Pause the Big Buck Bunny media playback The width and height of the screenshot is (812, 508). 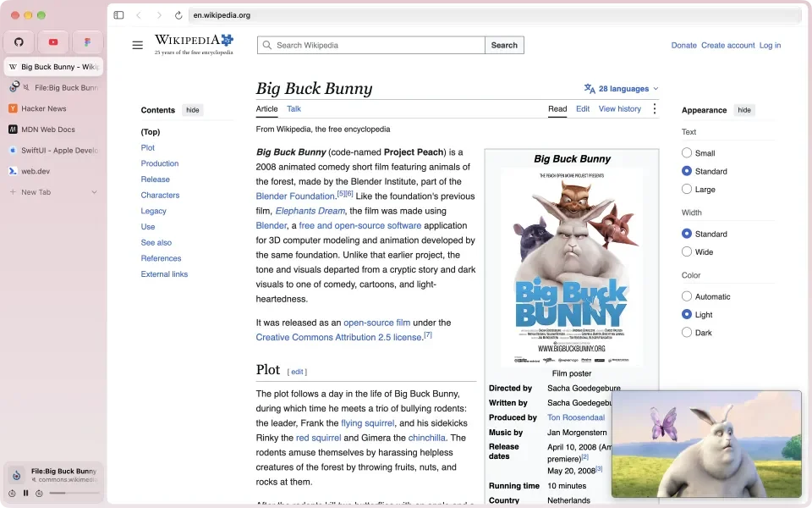tap(25, 493)
